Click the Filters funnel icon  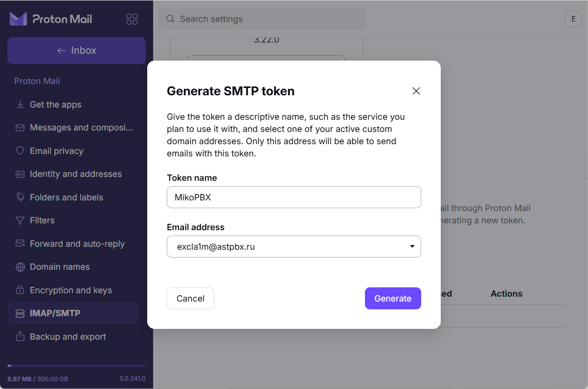pyautogui.click(x=20, y=220)
